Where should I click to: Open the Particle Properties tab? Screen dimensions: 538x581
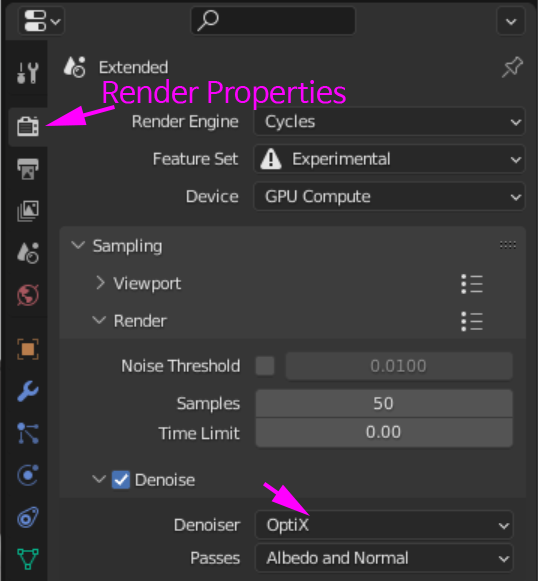[x=28, y=433]
